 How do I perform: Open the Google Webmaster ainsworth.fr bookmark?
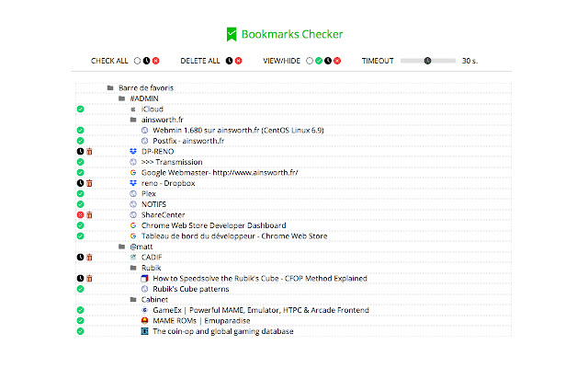(220, 173)
